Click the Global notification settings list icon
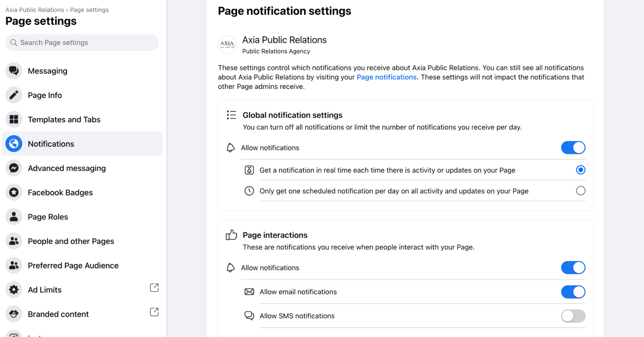644x337 pixels. point(231,115)
